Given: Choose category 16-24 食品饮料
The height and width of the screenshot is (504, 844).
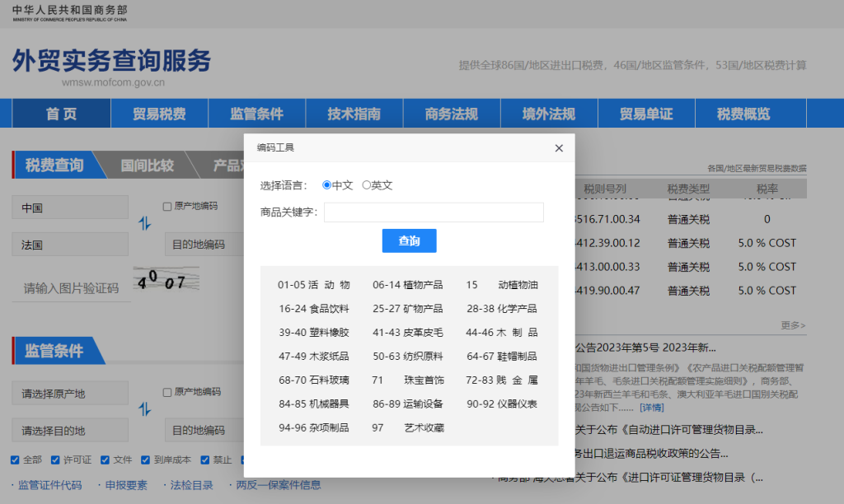Looking at the screenshot, I should (314, 309).
